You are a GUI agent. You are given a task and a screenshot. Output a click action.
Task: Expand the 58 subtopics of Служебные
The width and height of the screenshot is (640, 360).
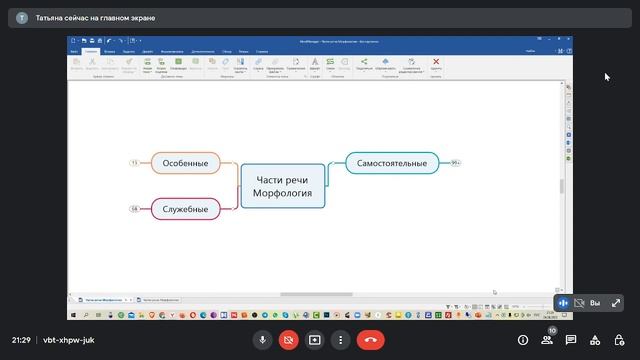134,209
